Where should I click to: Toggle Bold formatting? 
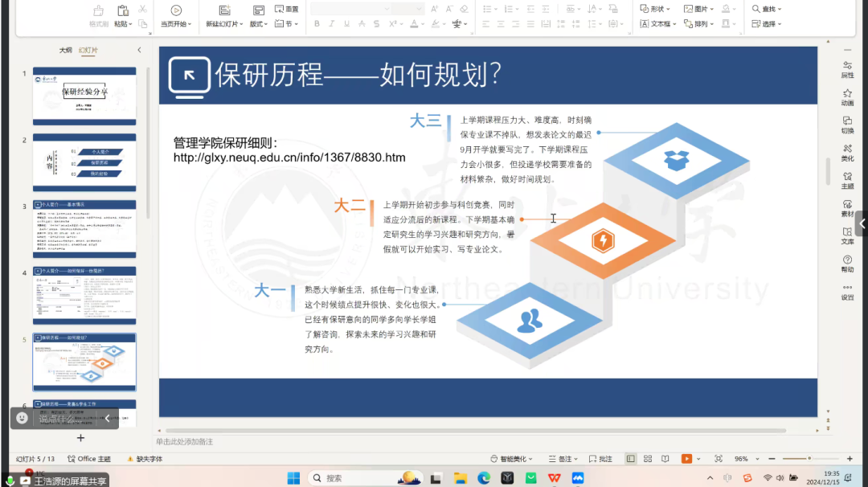coord(317,24)
